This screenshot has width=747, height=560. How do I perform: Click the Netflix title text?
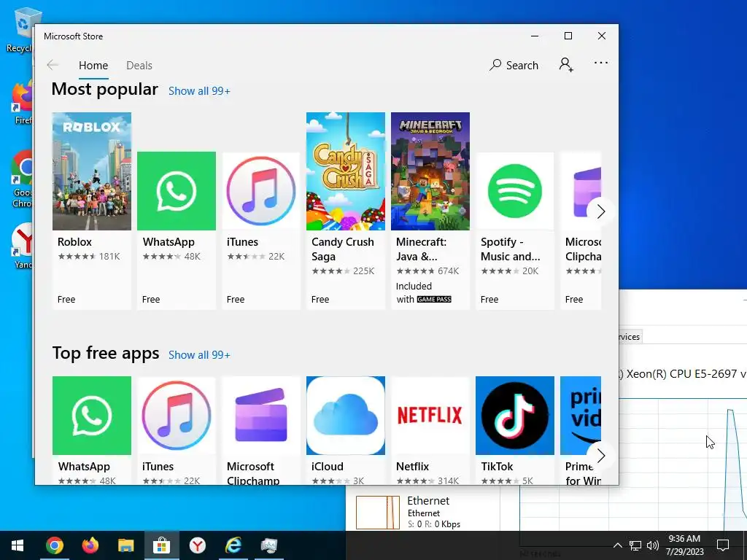click(x=413, y=467)
